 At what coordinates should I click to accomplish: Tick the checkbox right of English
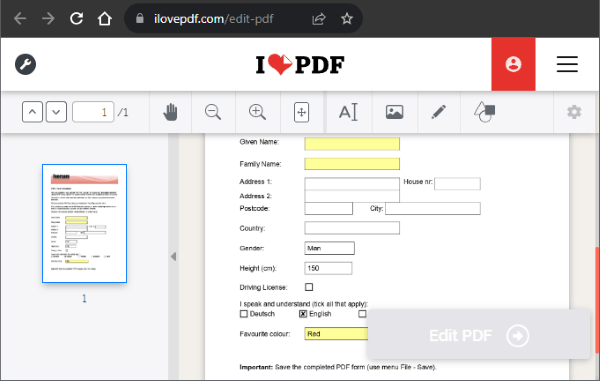(362, 314)
